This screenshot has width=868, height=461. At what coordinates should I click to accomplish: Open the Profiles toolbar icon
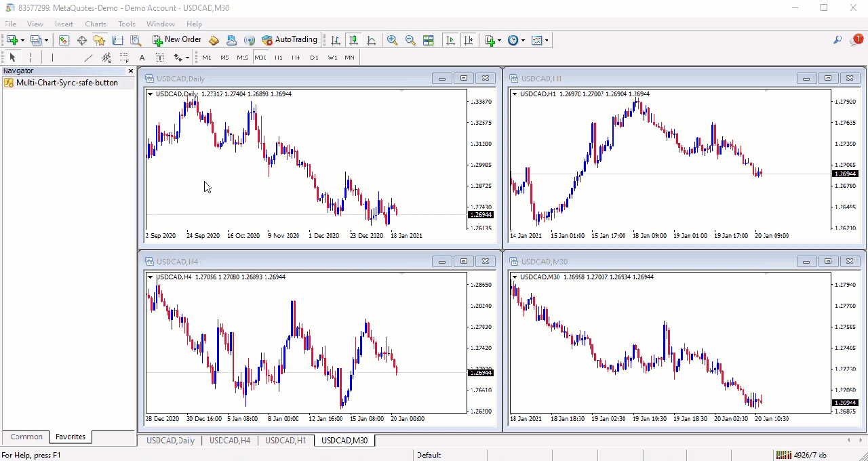click(36, 41)
